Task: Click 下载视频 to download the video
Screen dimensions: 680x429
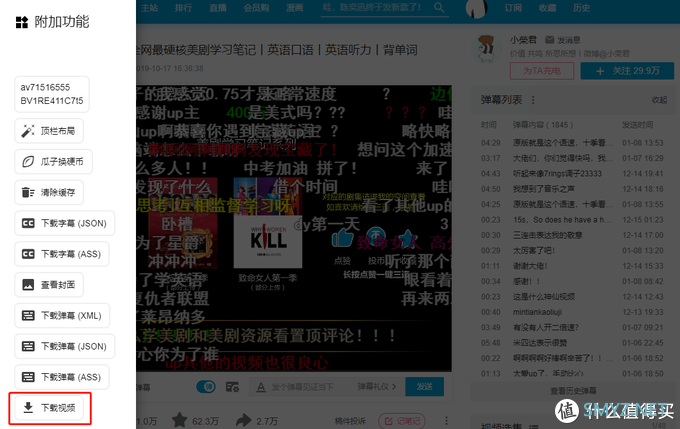Action: [x=49, y=408]
